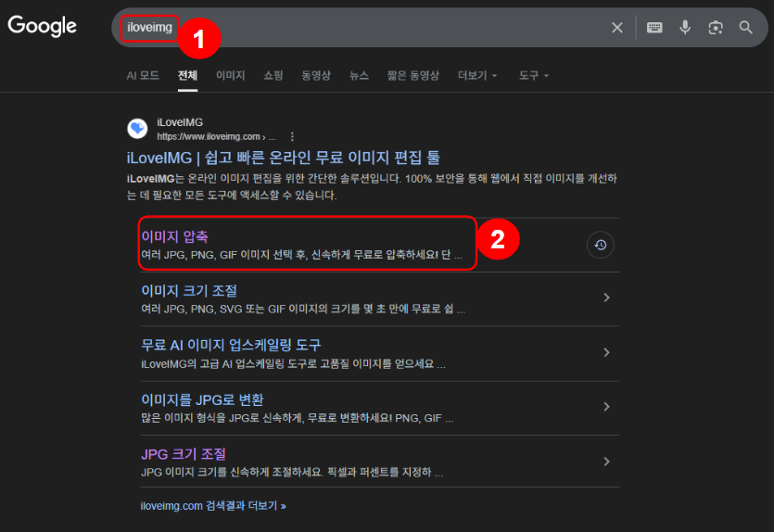This screenshot has width=774, height=532.
Task: Click chevron arrow for AI 업스케일링 도구 row
Action: [606, 352]
